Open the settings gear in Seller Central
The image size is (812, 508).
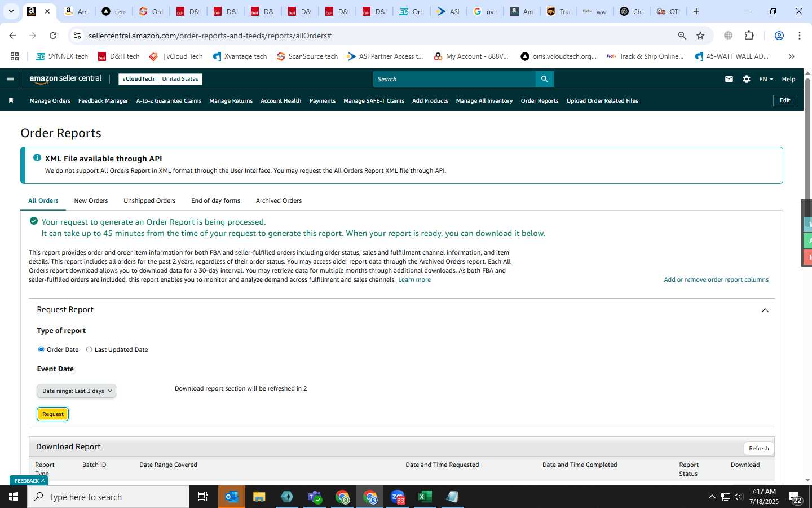(747, 79)
